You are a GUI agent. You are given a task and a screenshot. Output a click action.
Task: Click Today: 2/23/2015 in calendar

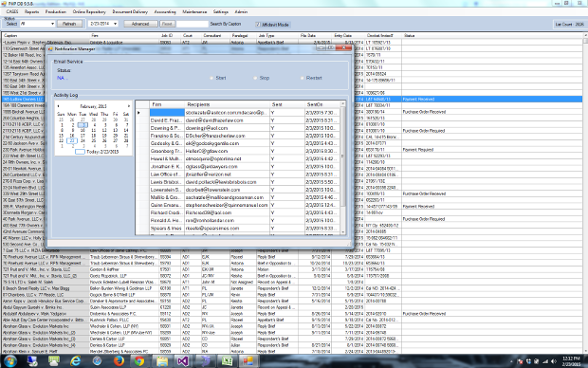click(102, 152)
